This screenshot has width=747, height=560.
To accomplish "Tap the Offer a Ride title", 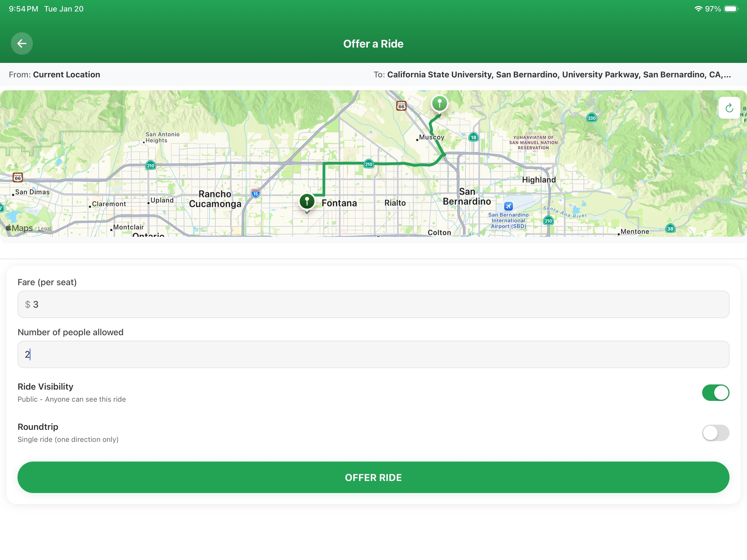I will pos(373,43).
